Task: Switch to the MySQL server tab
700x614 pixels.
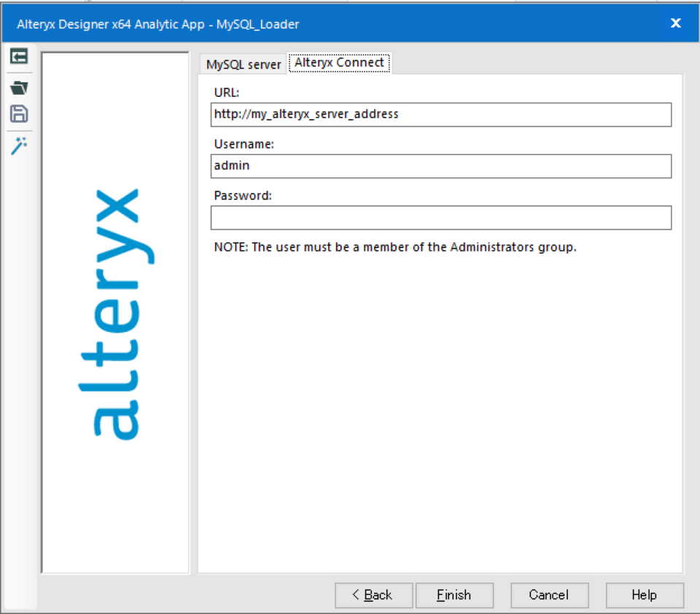Action: (x=244, y=65)
